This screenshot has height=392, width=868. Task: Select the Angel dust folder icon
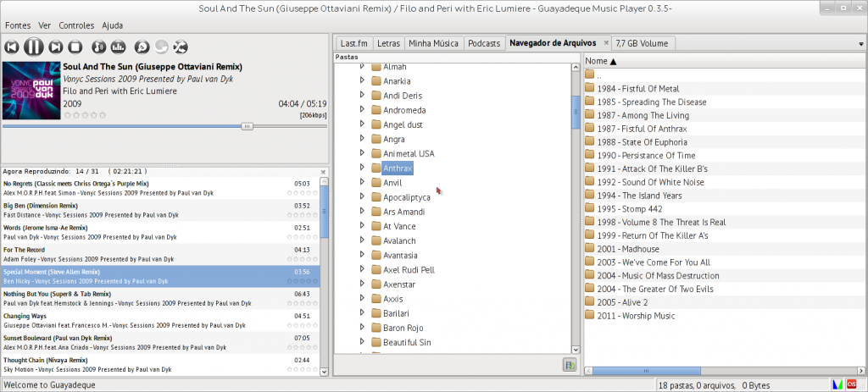point(376,124)
